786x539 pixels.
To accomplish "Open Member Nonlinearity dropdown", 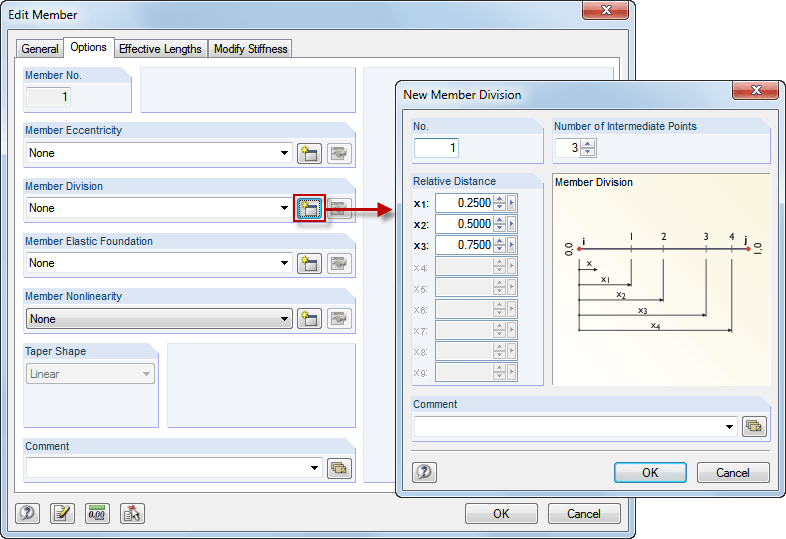I will pyautogui.click(x=284, y=319).
